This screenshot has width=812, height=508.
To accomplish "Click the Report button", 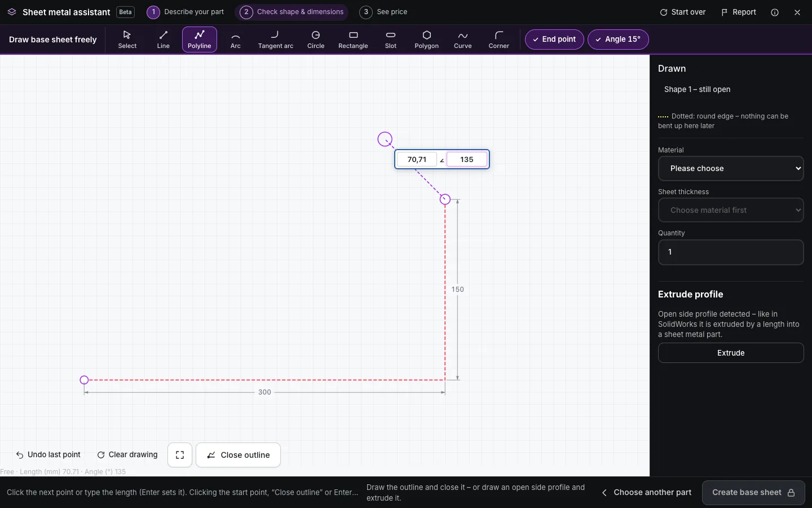I will point(739,12).
